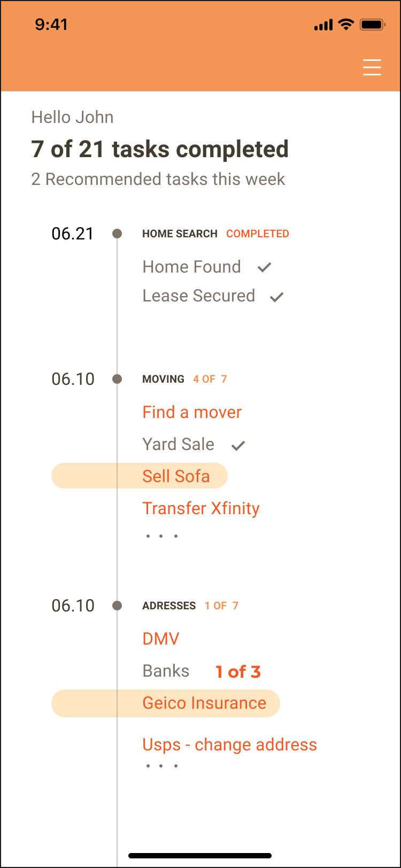Screen dimensions: 401x868
Task: Open the DMV address task
Action: click(161, 639)
